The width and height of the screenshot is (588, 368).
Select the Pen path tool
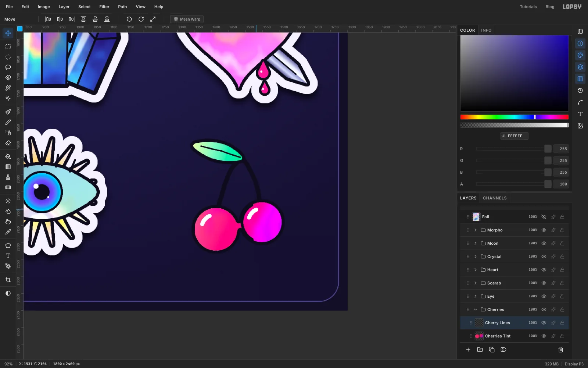click(x=8, y=266)
